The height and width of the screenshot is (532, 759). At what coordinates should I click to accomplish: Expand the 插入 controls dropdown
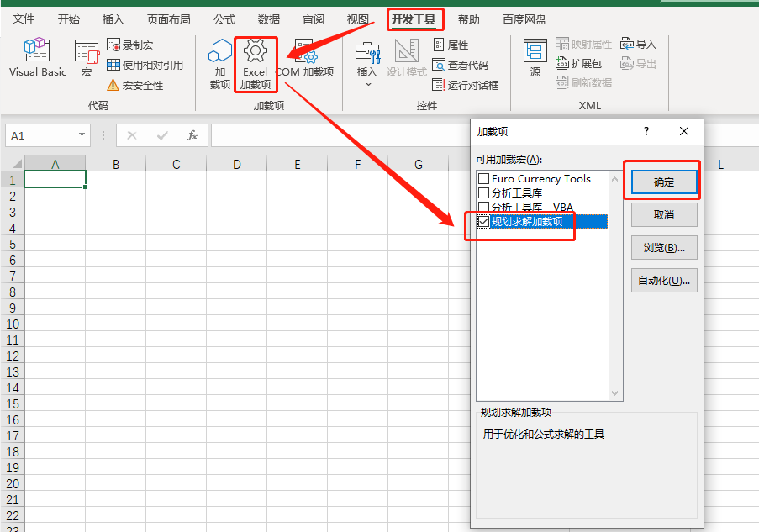coord(367,84)
